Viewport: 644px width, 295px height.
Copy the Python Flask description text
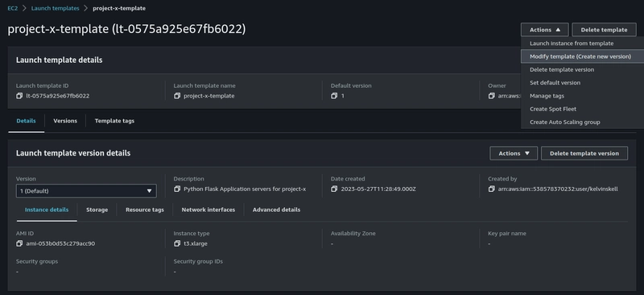pyautogui.click(x=176, y=189)
